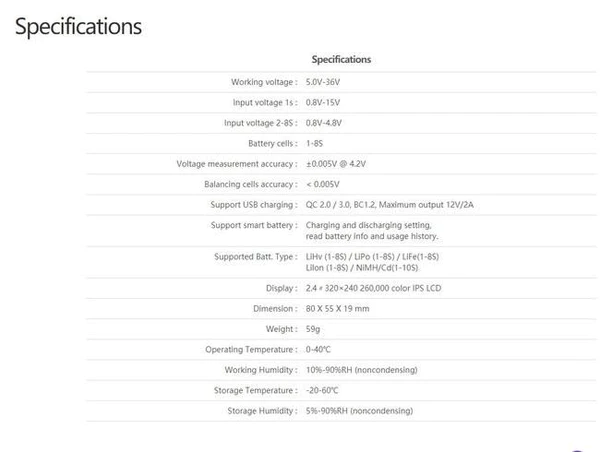Click the large Specifications page heading

(79, 27)
